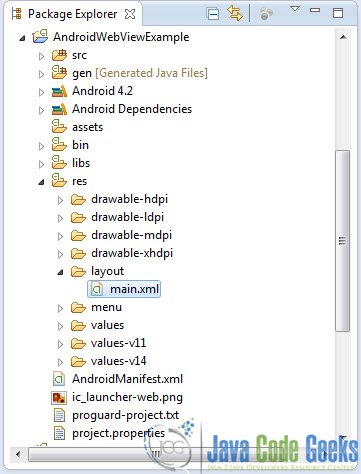Click the layout folder icon
Viewport: 361px width, 474px height.
(78, 272)
